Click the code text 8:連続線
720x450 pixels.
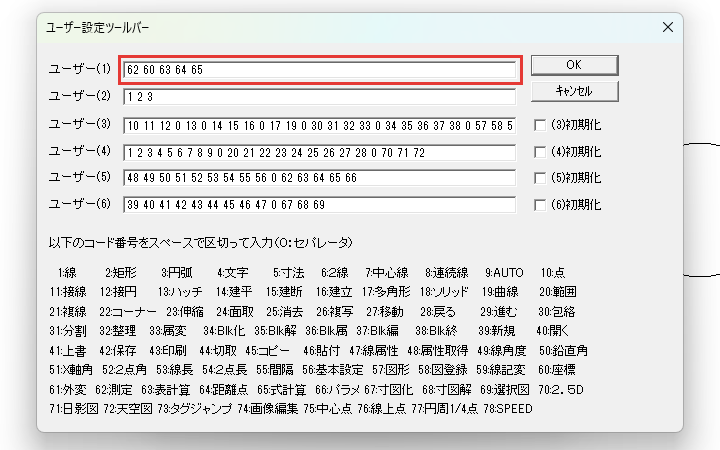click(x=446, y=273)
